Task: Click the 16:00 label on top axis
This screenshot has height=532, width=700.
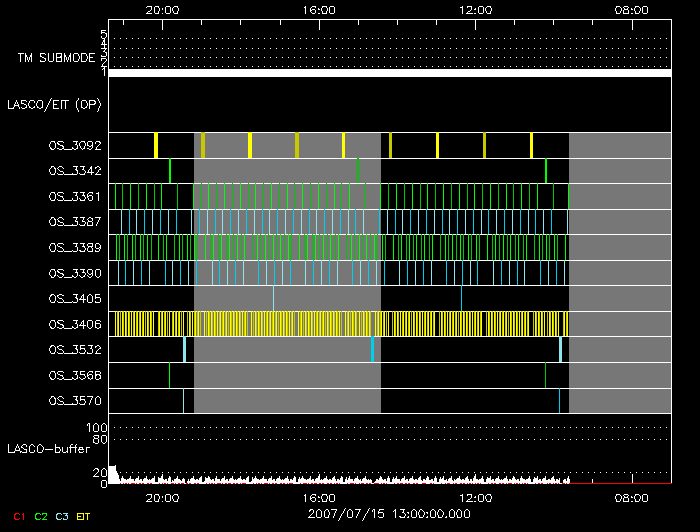Action: click(318, 9)
